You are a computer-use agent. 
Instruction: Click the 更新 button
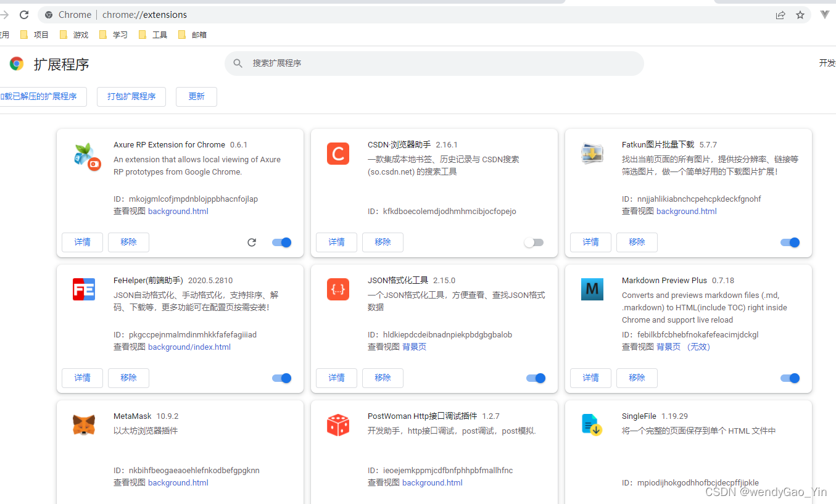pos(196,96)
